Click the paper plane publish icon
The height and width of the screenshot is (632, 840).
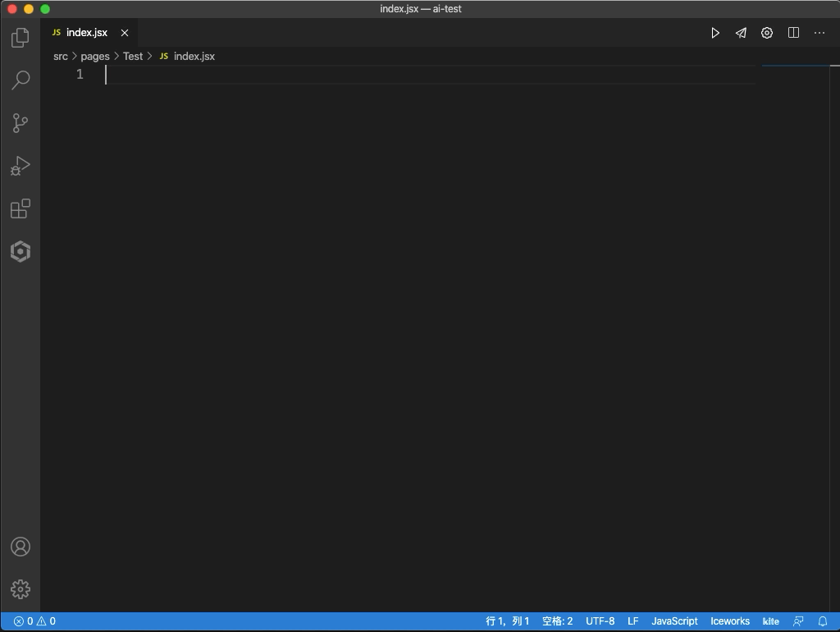tap(741, 33)
